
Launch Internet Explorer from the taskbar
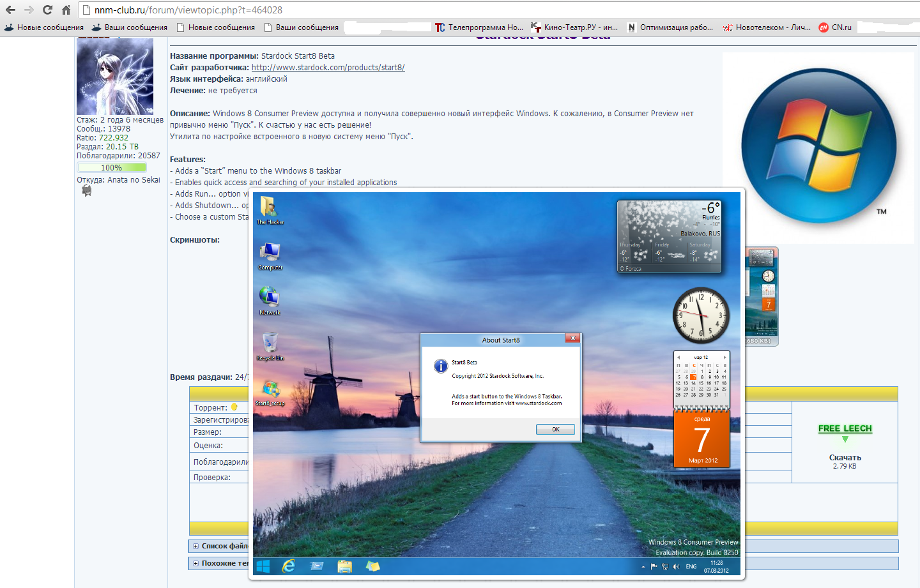click(289, 566)
